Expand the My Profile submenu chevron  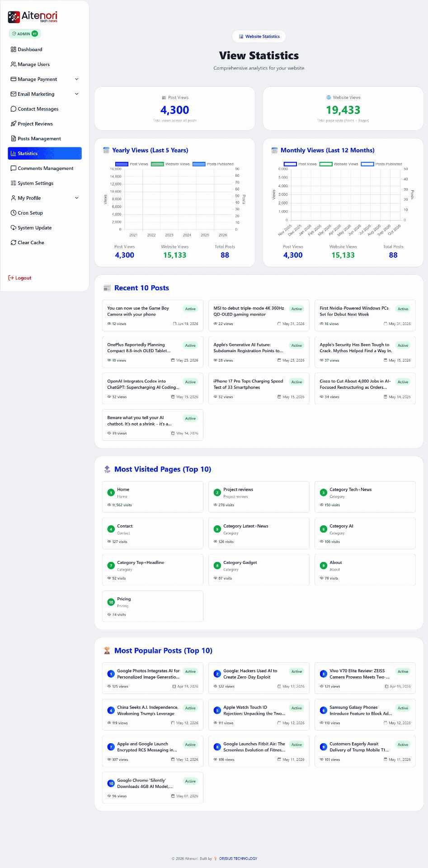click(76, 198)
